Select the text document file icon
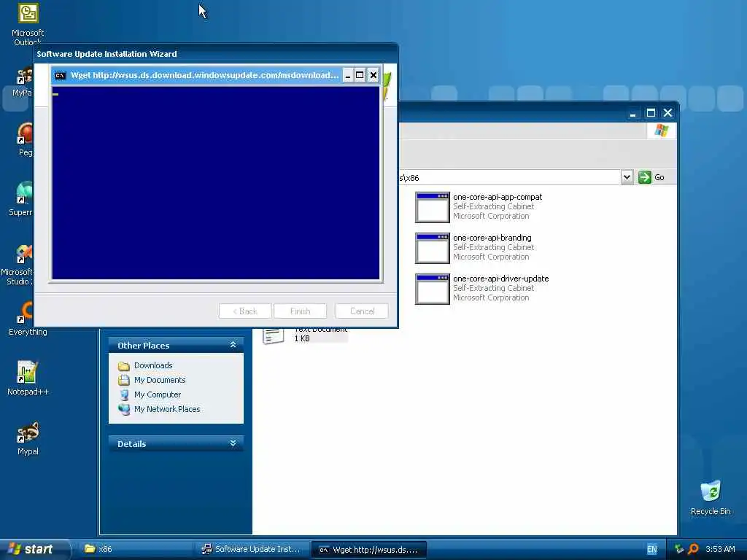The width and height of the screenshot is (747, 560). [273, 335]
